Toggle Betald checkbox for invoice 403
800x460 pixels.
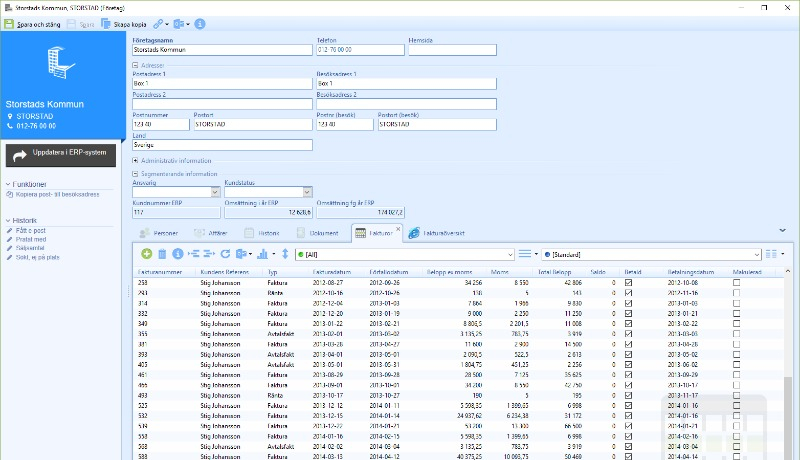[x=629, y=365]
